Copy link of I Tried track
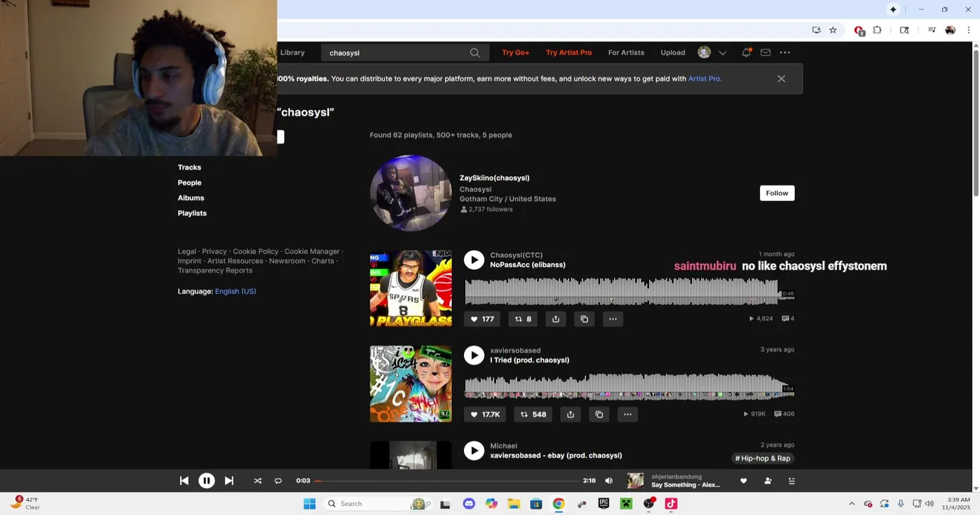The width and height of the screenshot is (980, 515). coord(599,414)
